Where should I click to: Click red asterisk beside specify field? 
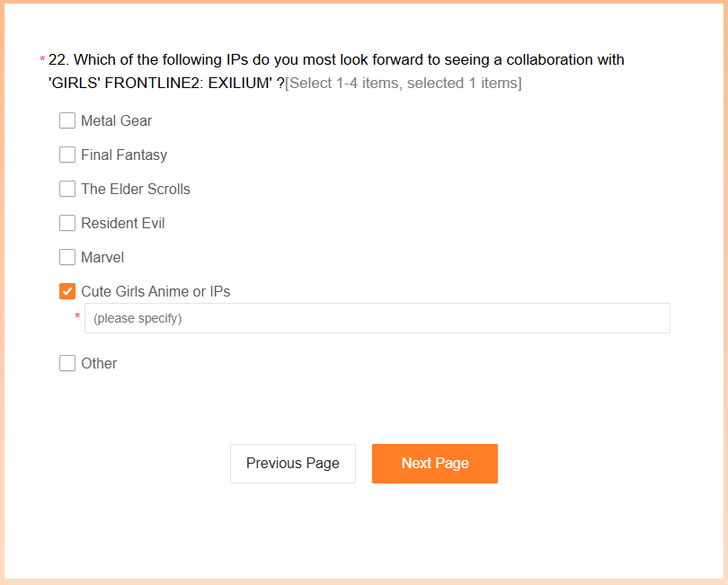tap(77, 316)
